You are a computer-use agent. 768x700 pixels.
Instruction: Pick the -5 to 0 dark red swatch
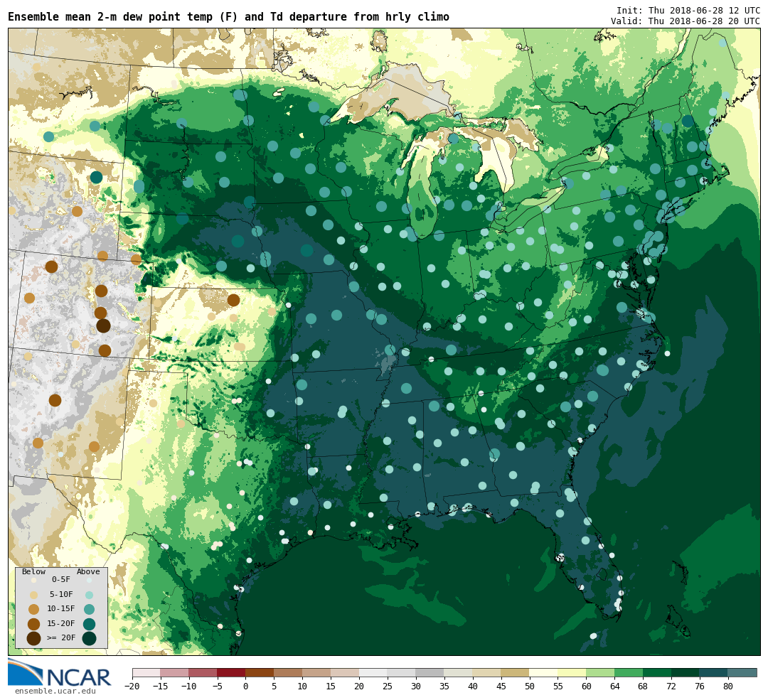pyautogui.click(x=231, y=672)
